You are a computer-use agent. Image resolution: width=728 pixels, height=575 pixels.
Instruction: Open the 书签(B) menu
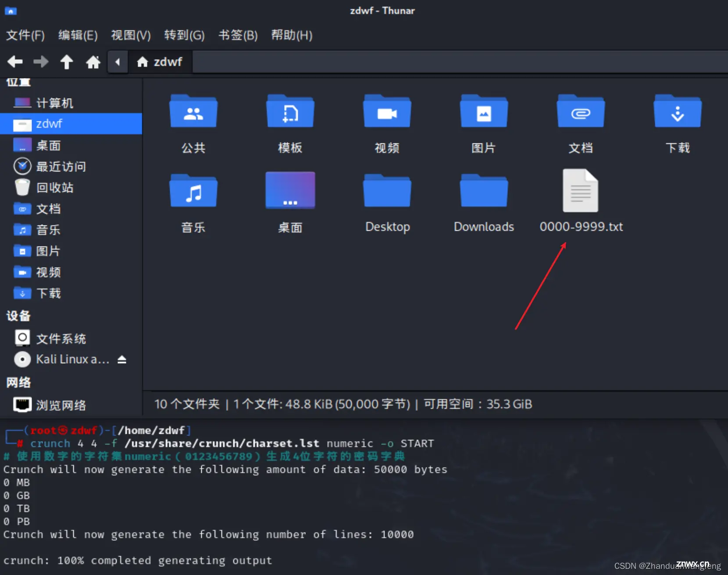(238, 35)
